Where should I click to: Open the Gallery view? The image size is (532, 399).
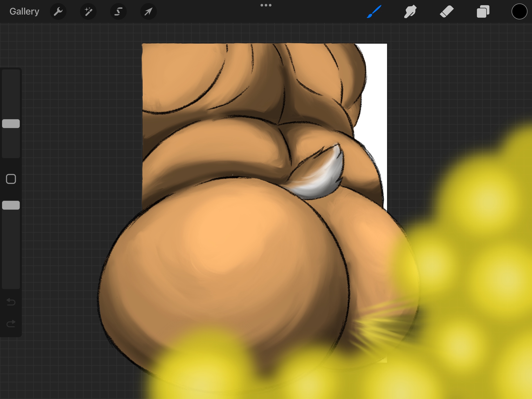pos(24,11)
